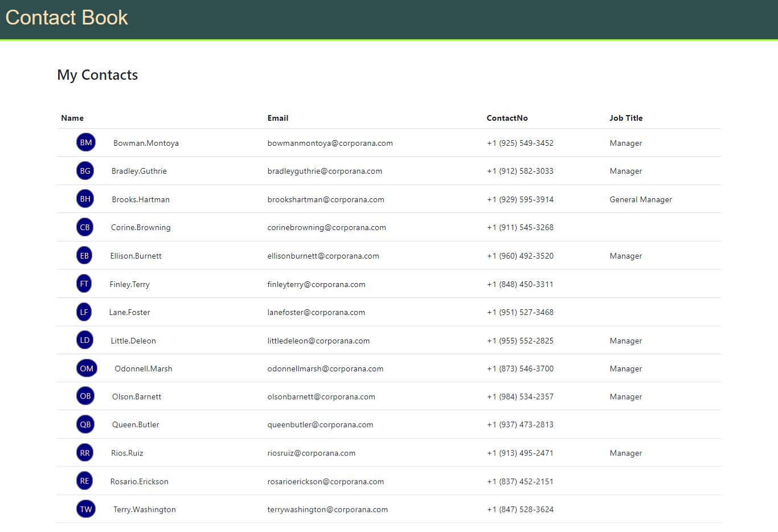Click the LF avatar for Lane.Foster

pos(84,312)
